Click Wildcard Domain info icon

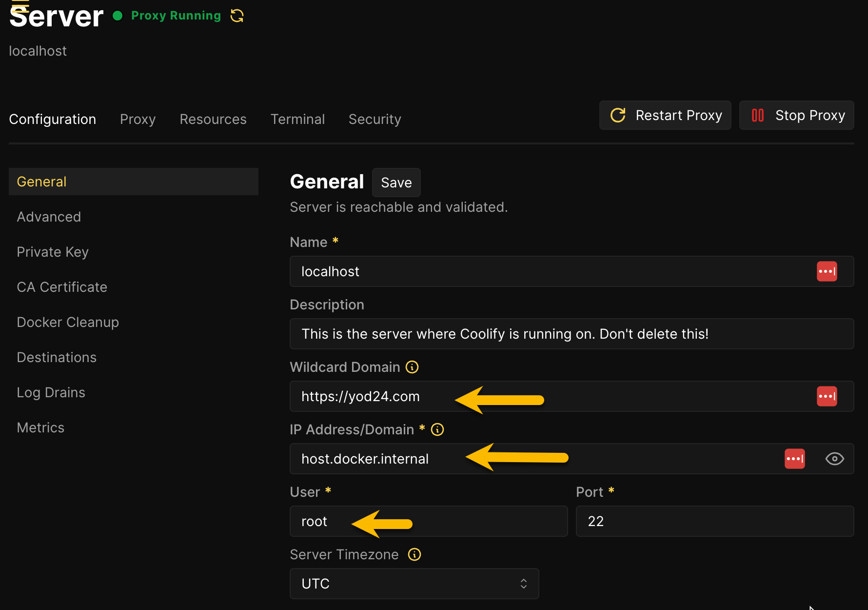coord(412,367)
